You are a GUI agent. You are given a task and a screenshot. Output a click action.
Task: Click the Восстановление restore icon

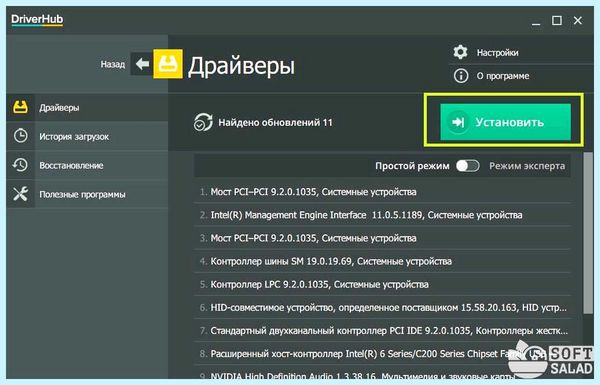[20, 165]
